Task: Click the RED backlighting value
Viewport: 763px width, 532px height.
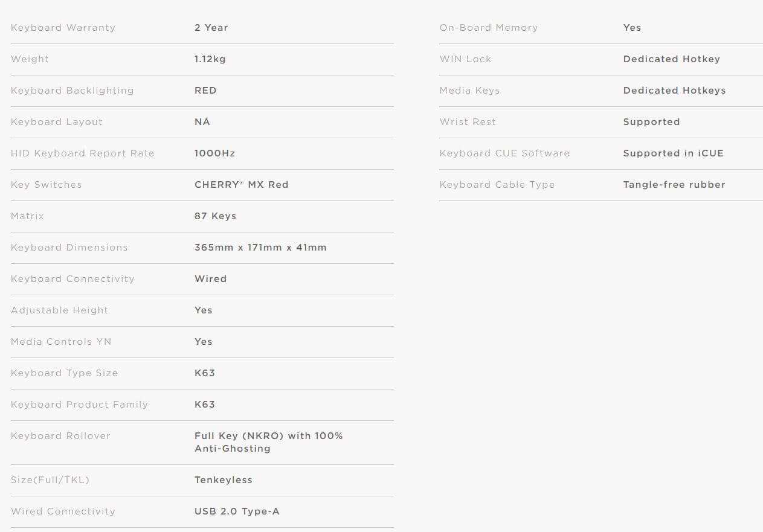Action: tap(205, 91)
